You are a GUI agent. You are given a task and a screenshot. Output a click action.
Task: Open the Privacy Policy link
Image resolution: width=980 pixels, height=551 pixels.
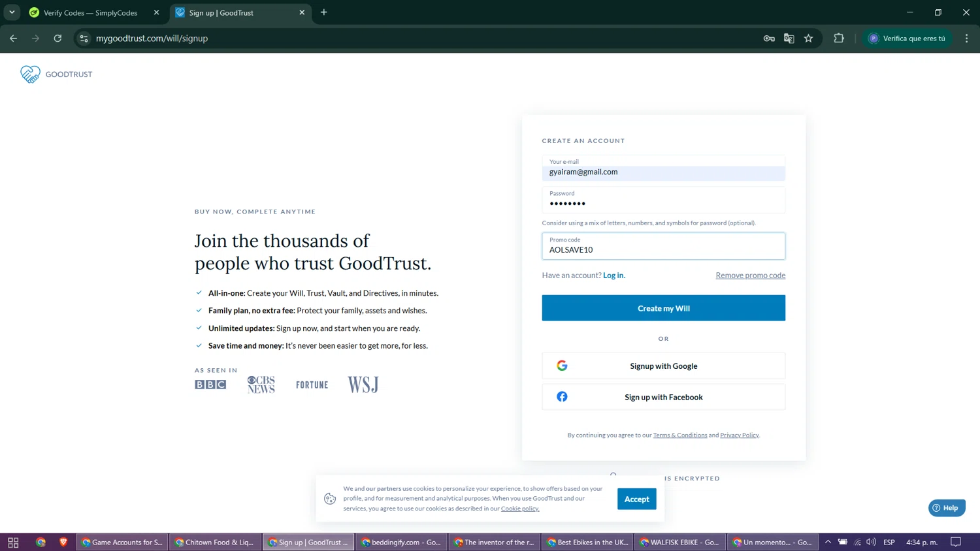click(x=739, y=435)
